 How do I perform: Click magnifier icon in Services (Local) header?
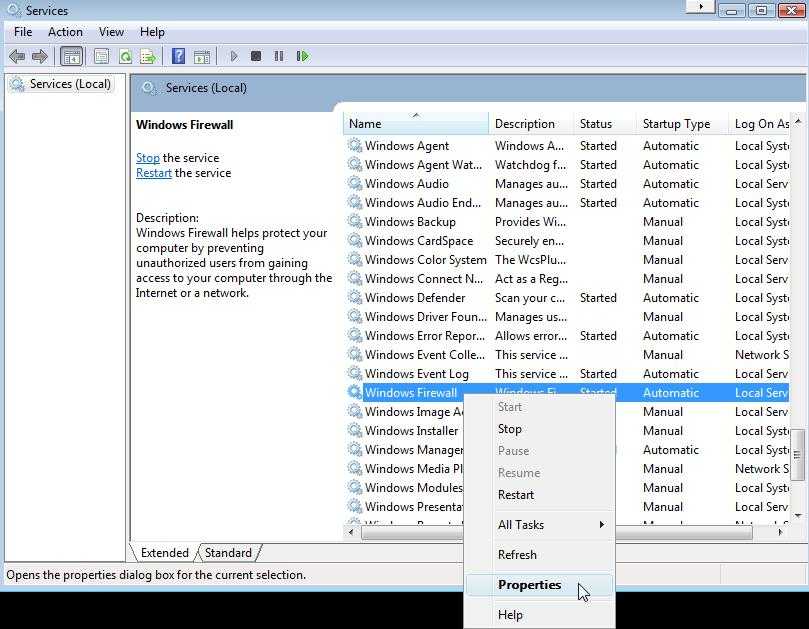(x=149, y=88)
